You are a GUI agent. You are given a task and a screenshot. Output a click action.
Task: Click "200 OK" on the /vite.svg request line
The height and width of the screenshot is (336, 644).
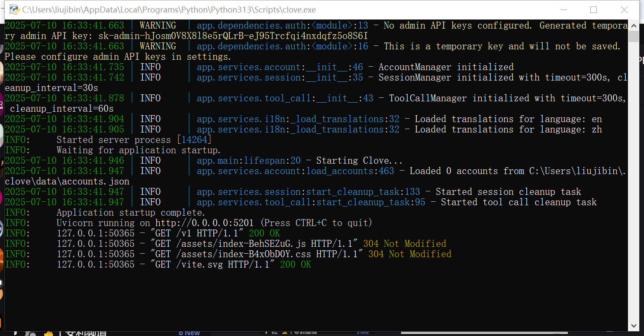(x=295, y=265)
